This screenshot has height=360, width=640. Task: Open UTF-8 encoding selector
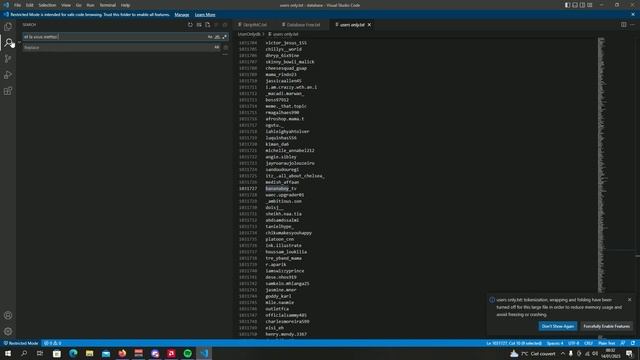(x=573, y=343)
